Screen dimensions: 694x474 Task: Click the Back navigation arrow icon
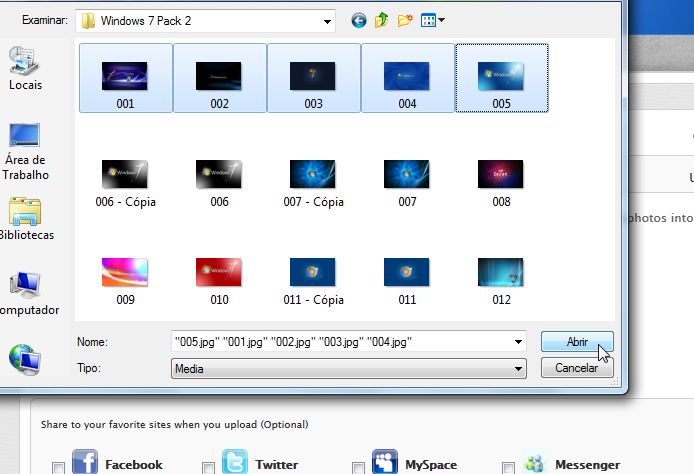pos(359,20)
